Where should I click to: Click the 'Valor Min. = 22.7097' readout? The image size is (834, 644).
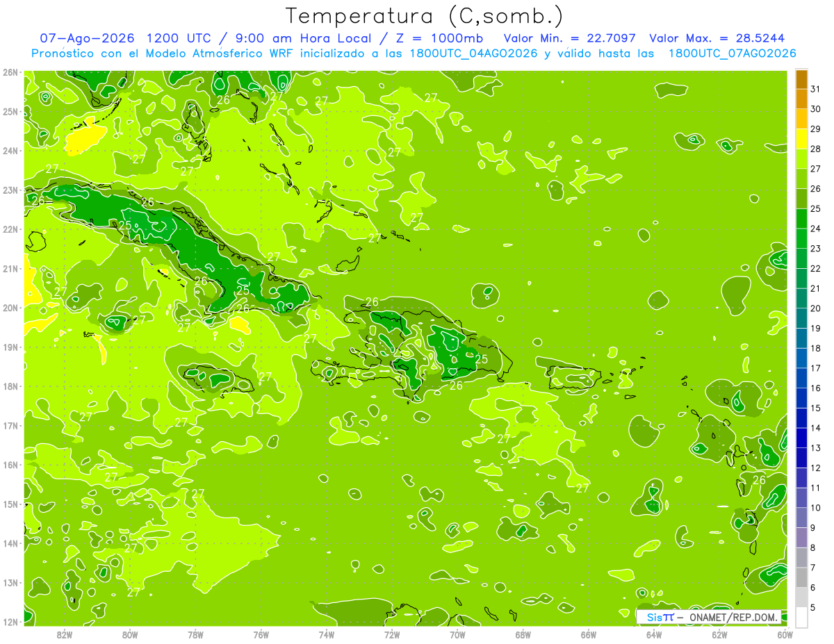pos(571,39)
